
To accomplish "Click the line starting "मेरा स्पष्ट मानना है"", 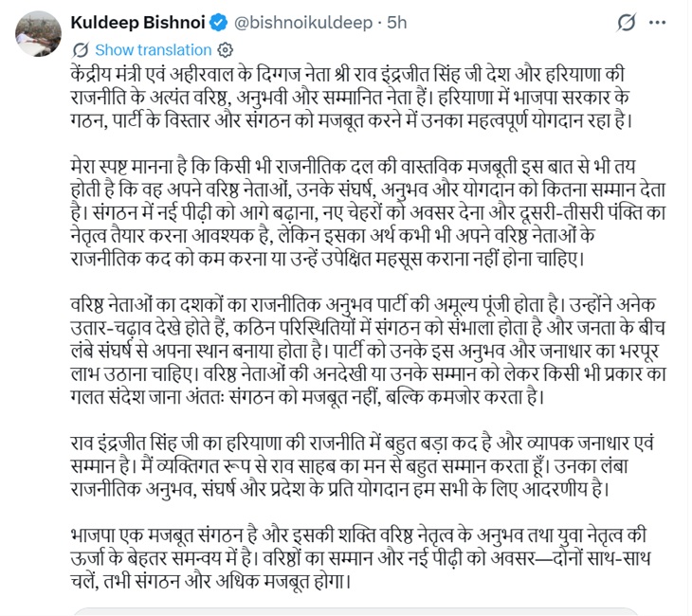I will click(353, 167).
